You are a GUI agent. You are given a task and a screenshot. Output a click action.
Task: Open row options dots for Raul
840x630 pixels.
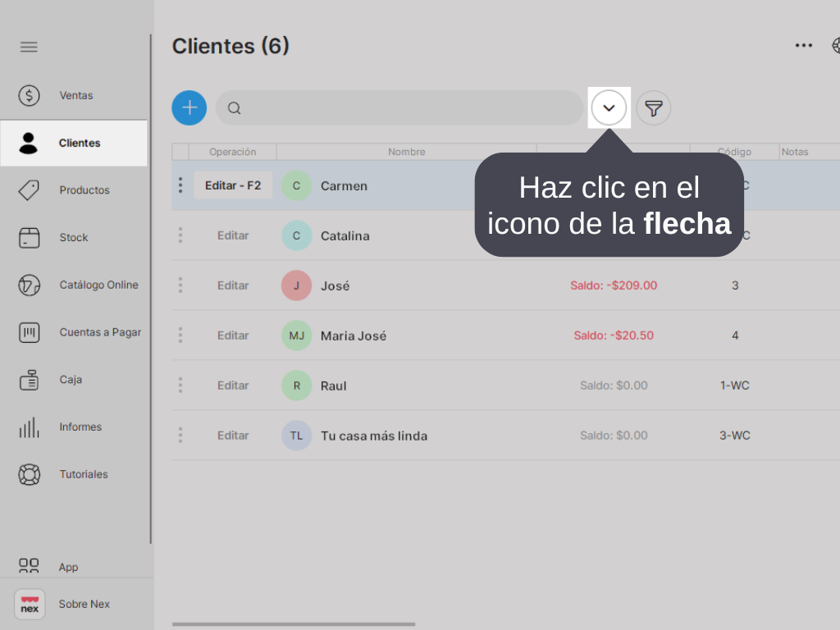click(x=180, y=385)
